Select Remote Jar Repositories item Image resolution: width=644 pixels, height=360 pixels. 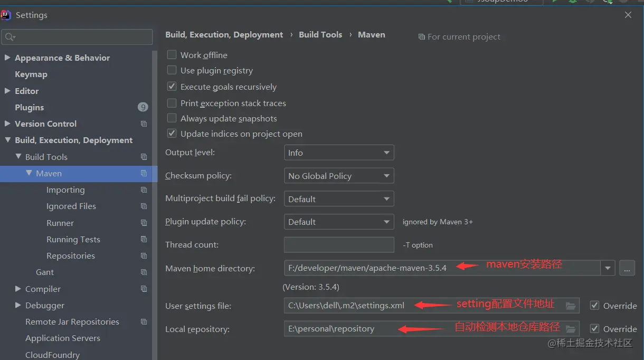tap(72, 321)
